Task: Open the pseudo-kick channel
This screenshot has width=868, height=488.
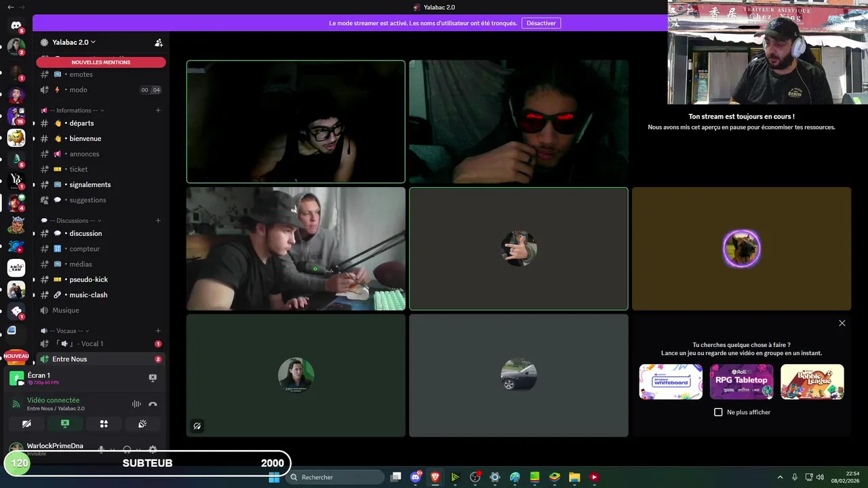Action: click(x=101, y=279)
